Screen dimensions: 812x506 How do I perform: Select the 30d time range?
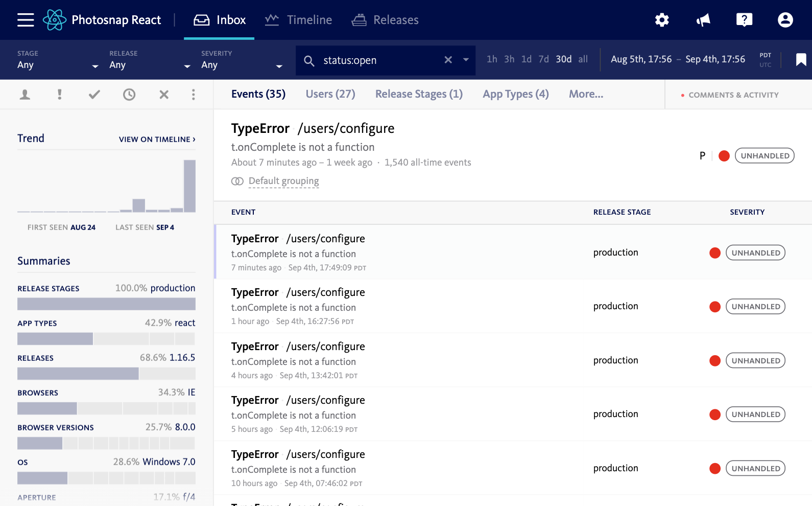click(564, 59)
